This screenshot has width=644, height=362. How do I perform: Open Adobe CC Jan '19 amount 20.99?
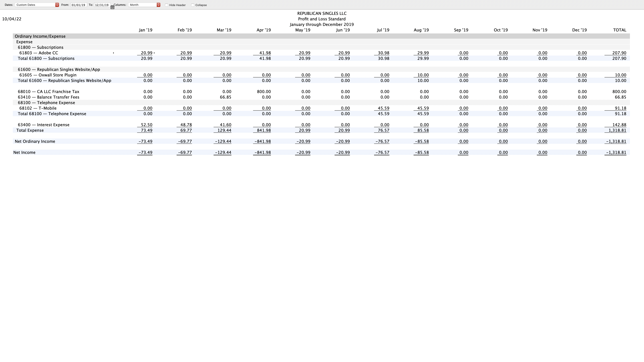pos(147,53)
